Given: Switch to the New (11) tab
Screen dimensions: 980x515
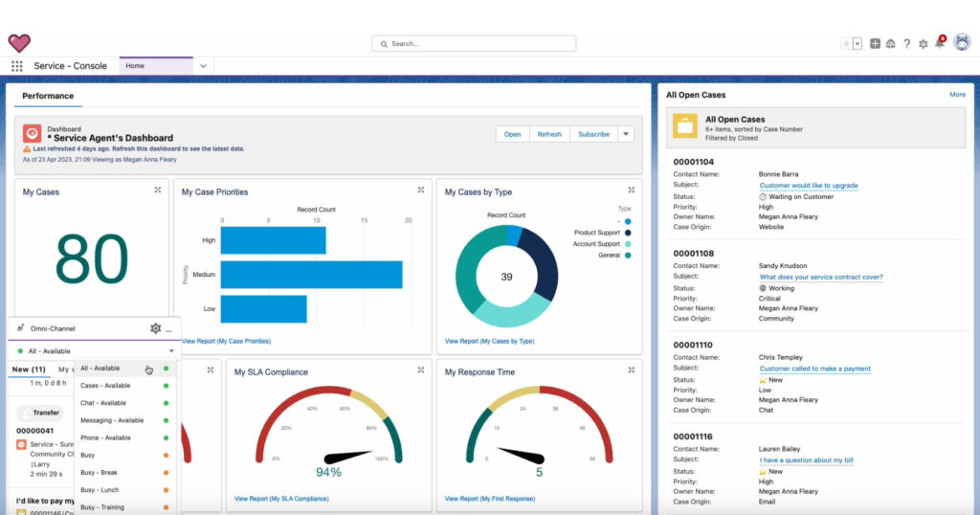Looking at the screenshot, I should (x=29, y=369).
